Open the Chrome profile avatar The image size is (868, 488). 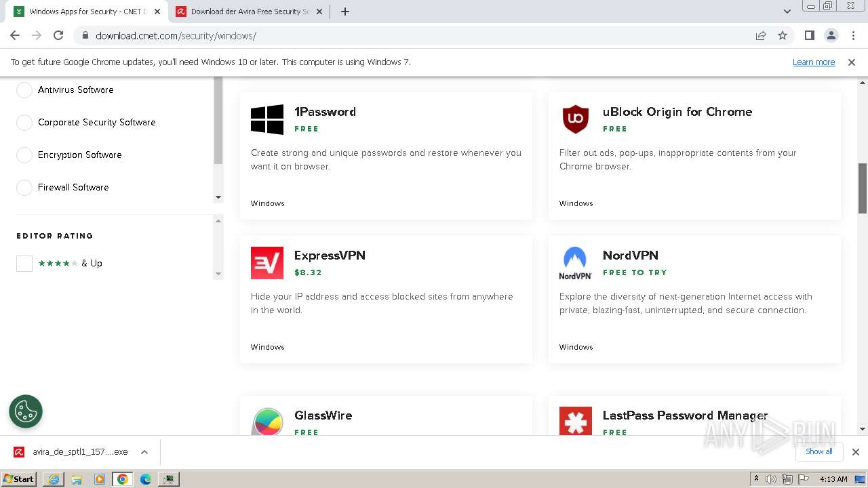click(831, 36)
